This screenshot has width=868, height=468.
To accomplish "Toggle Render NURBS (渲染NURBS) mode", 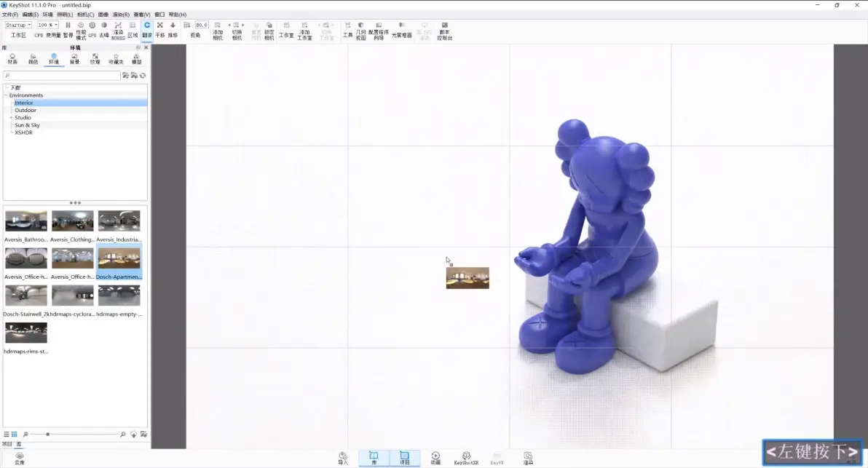I will click(118, 31).
